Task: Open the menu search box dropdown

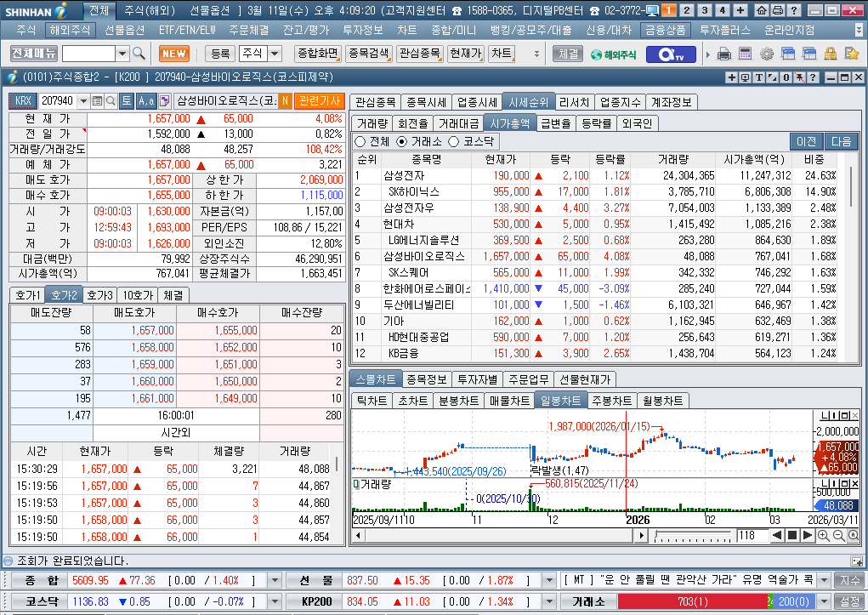Action: coord(122,54)
